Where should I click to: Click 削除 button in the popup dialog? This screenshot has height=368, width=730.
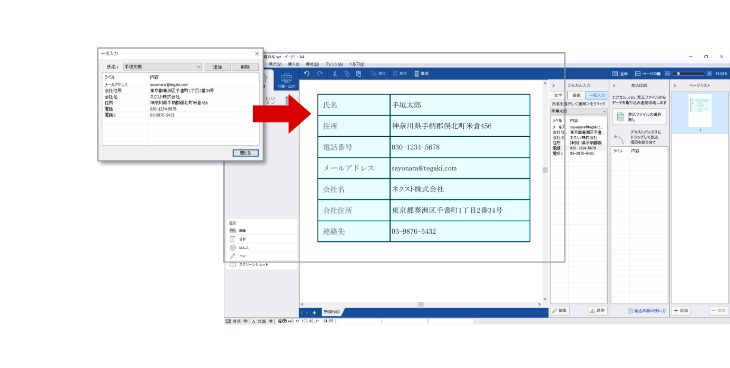(245, 67)
